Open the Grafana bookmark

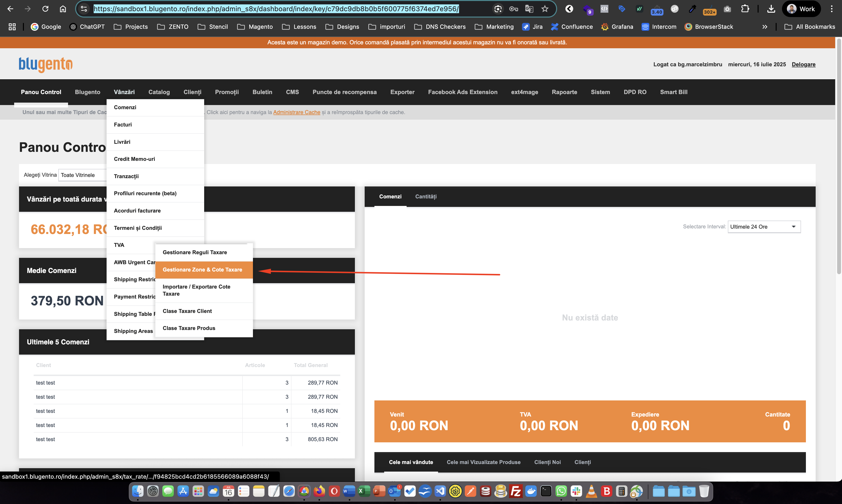click(x=617, y=27)
